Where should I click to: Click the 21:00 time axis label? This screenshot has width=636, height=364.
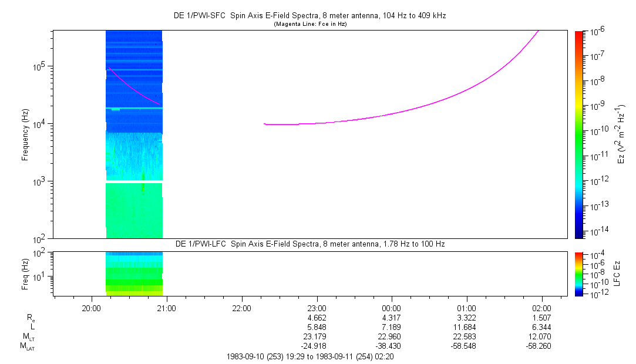pos(167,307)
